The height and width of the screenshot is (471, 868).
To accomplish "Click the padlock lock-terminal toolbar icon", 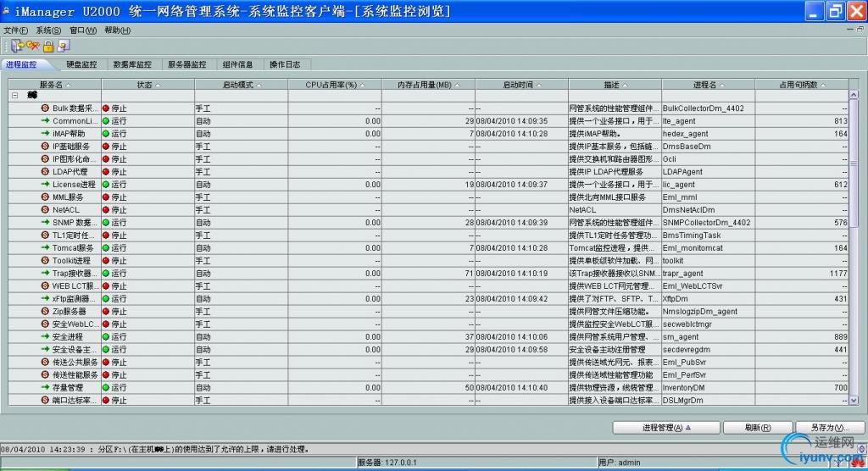I will click(48, 47).
